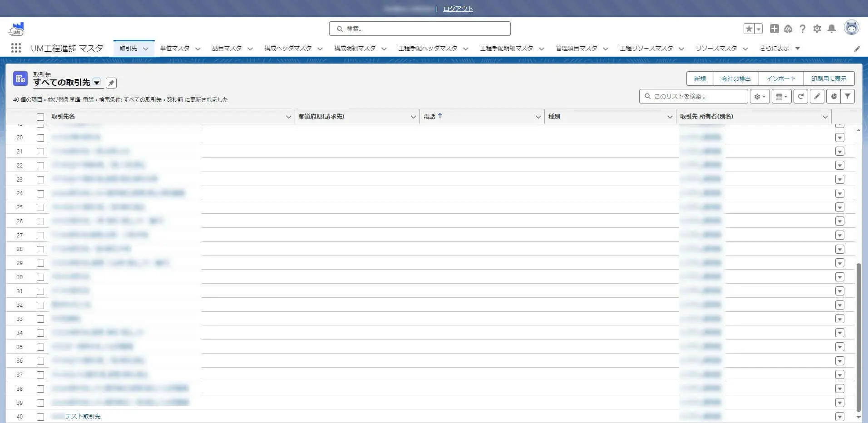This screenshot has width=868, height=423.
Task: Click the 新規 button
Action: [700, 79]
